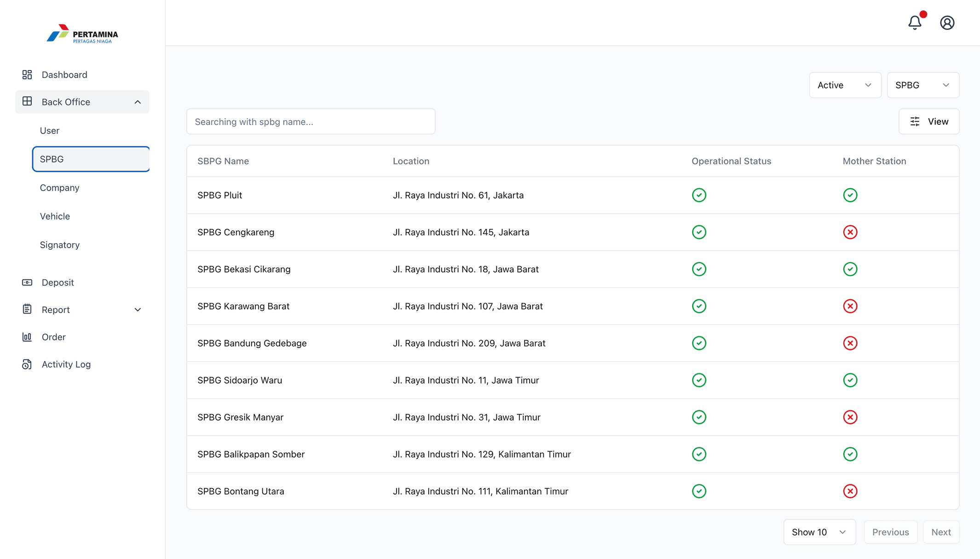Click SPBG Gresik Manyar operational status check icon
This screenshot has height=559, width=980.
699,417
